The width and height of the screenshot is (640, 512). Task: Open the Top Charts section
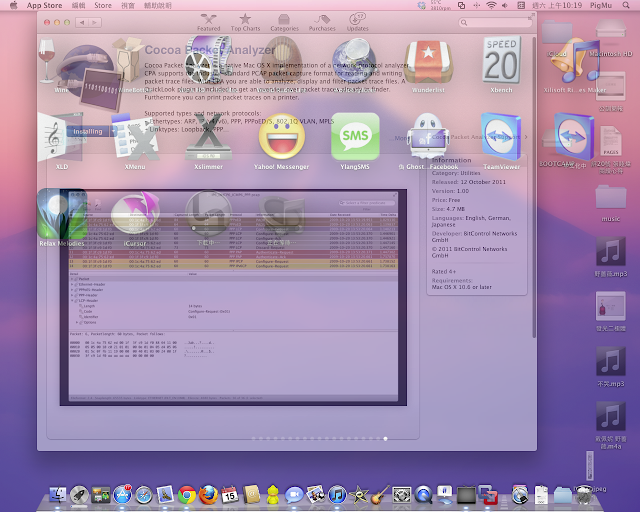[245, 22]
